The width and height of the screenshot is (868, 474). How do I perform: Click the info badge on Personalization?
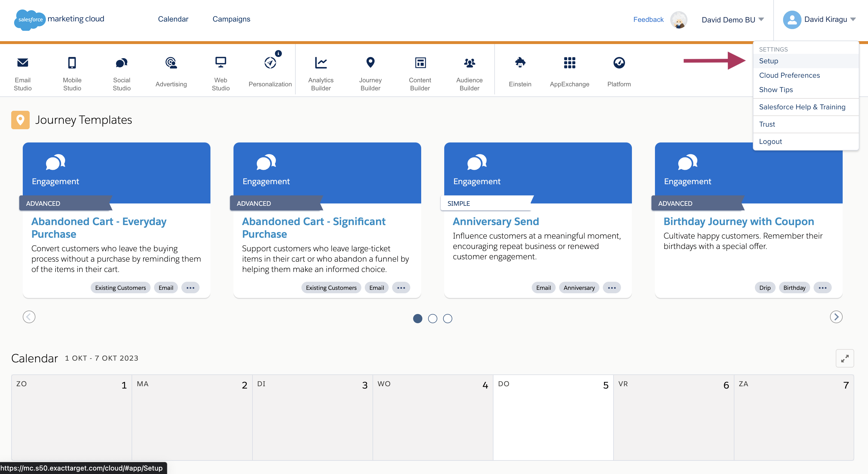pos(278,53)
